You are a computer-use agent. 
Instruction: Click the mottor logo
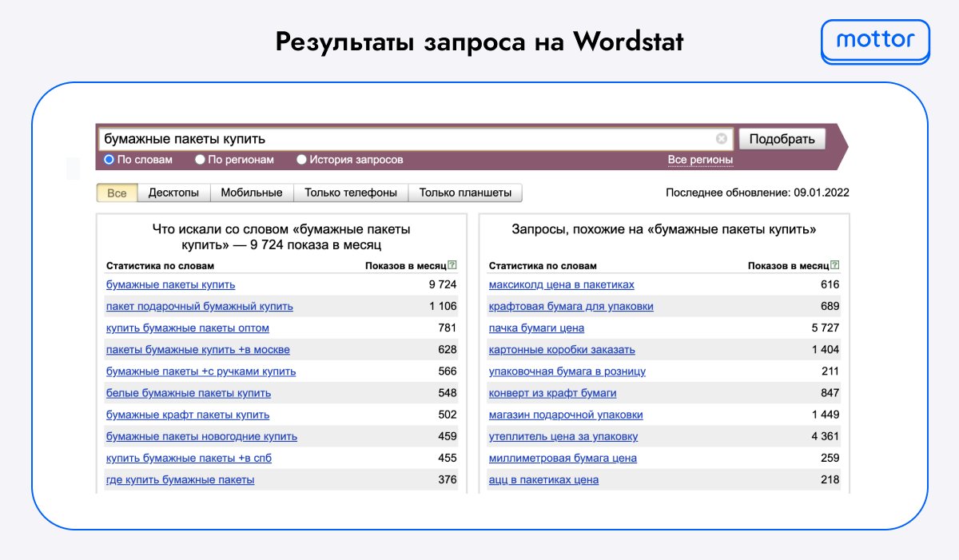875,40
